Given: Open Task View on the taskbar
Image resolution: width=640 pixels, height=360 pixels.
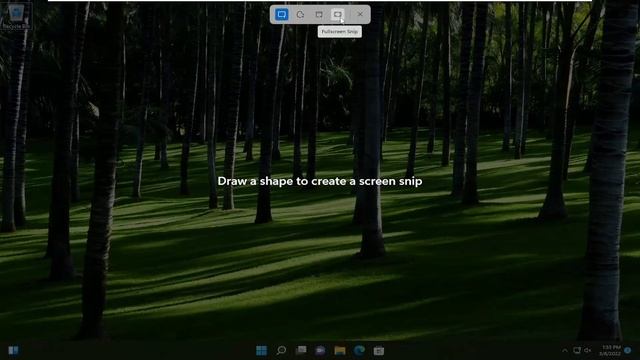Looking at the screenshot, I should point(301,350).
